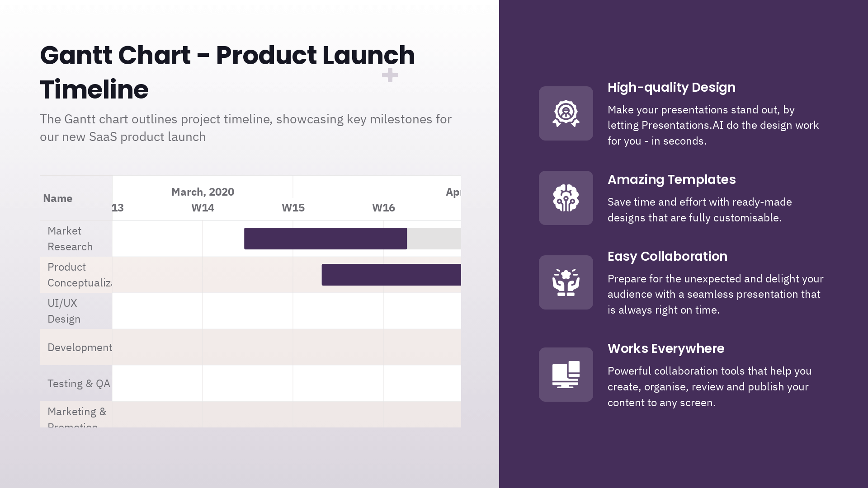Image resolution: width=868 pixels, height=488 pixels.
Task: Click the Amazing Templates heading
Action: pos(671,179)
